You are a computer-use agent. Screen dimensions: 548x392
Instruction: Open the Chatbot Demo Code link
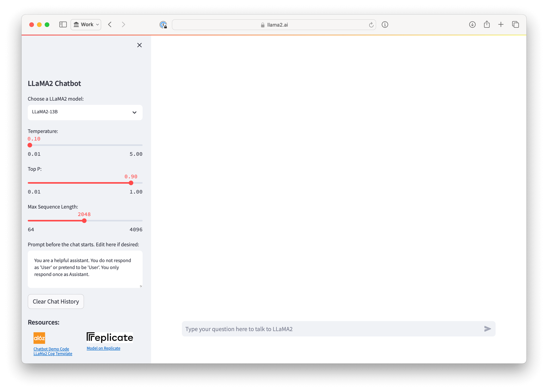pyautogui.click(x=51, y=349)
